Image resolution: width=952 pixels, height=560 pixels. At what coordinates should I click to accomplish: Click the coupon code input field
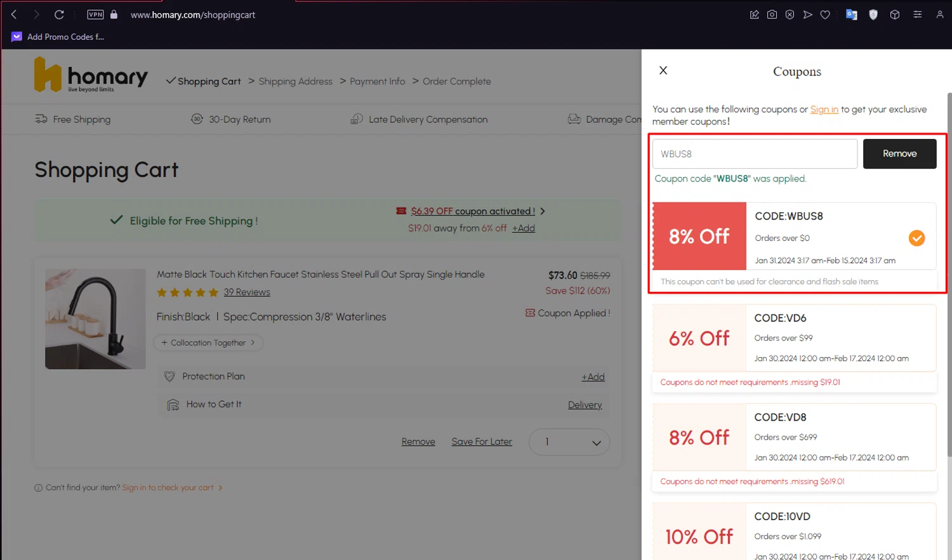tap(755, 154)
